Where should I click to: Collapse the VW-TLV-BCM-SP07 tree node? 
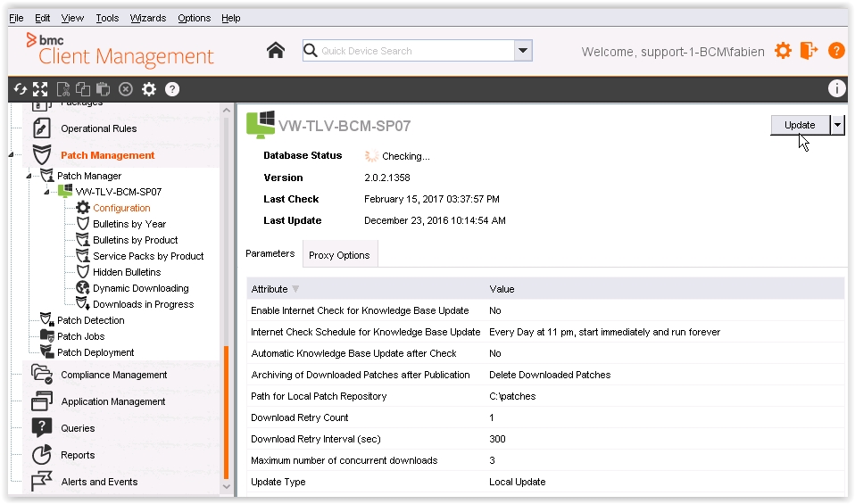pos(47,192)
